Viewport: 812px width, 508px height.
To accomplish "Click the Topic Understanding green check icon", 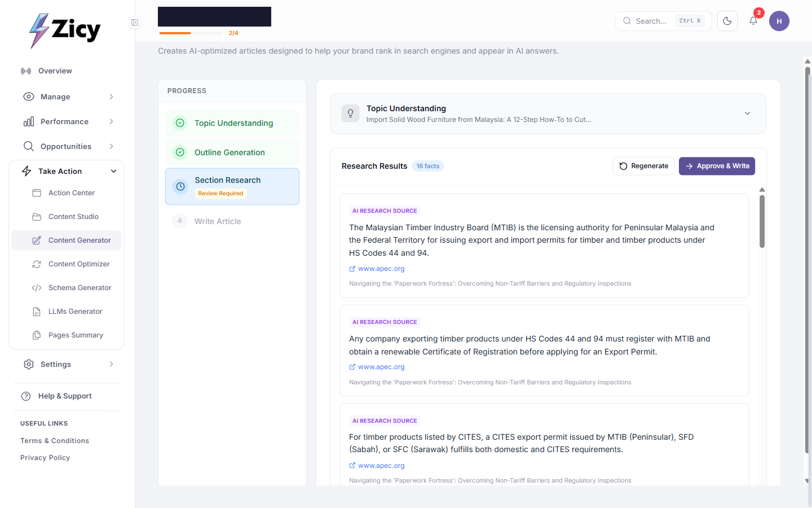I will pos(180,123).
